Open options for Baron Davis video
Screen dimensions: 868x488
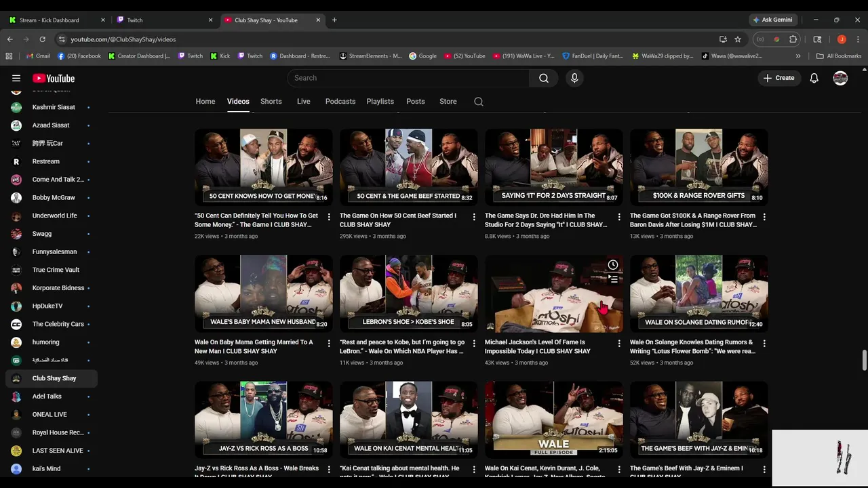click(764, 217)
